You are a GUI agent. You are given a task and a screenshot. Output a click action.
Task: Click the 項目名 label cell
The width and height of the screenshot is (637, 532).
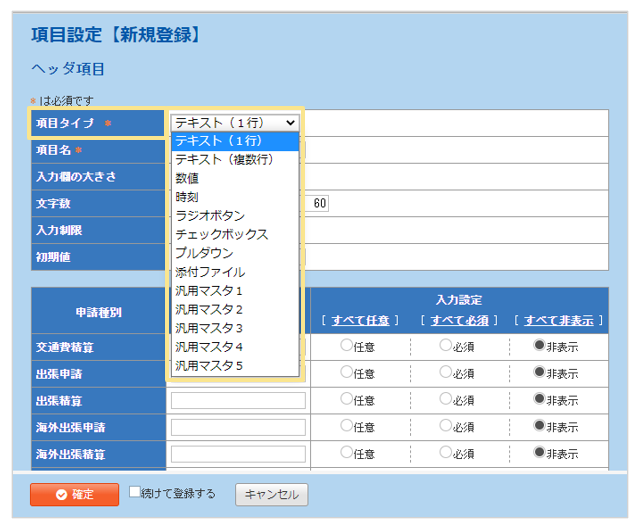pyautogui.click(x=98, y=150)
